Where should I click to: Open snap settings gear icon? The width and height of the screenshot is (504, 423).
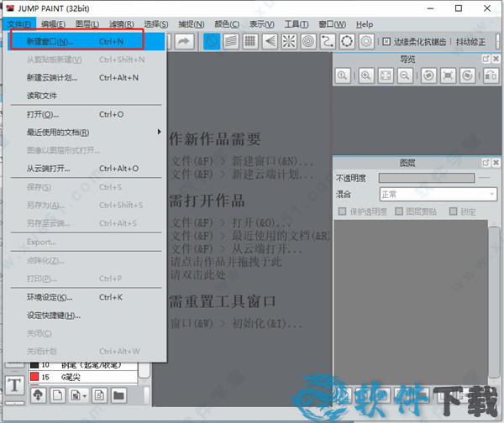(x=366, y=41)
